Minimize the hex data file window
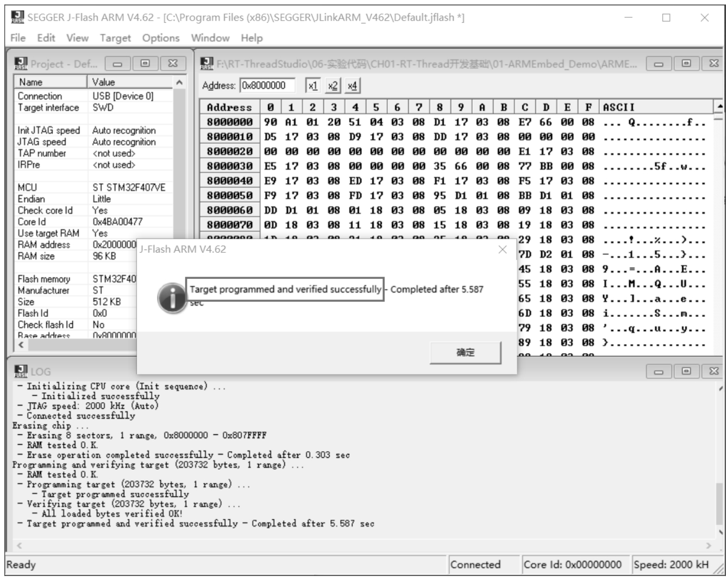The image size is (728, 580). 658,64
